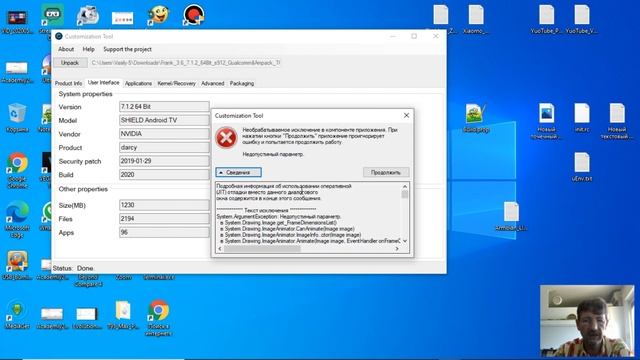Click the Продолжить button in error dialog
This screenshot has width=640, height=360.
pyautogui.click(x=386, y=173)
